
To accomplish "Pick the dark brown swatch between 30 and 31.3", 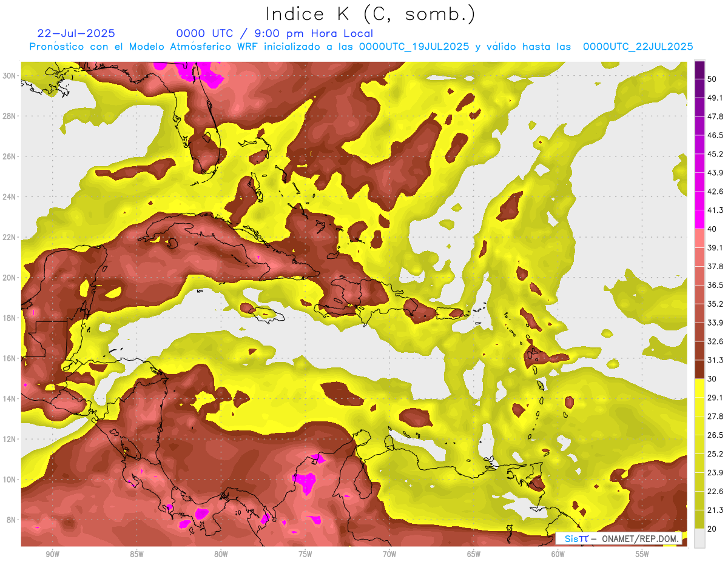I will pos(699,369).
